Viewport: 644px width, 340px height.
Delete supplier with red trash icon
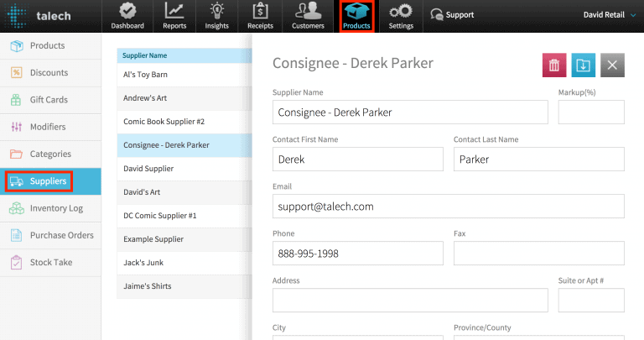[x=554, y=65]
